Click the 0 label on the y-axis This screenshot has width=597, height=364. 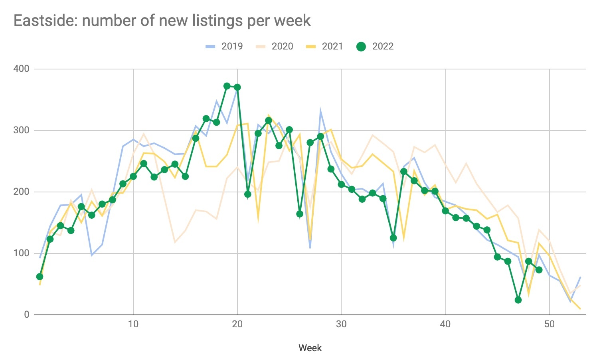pos(27,315)
